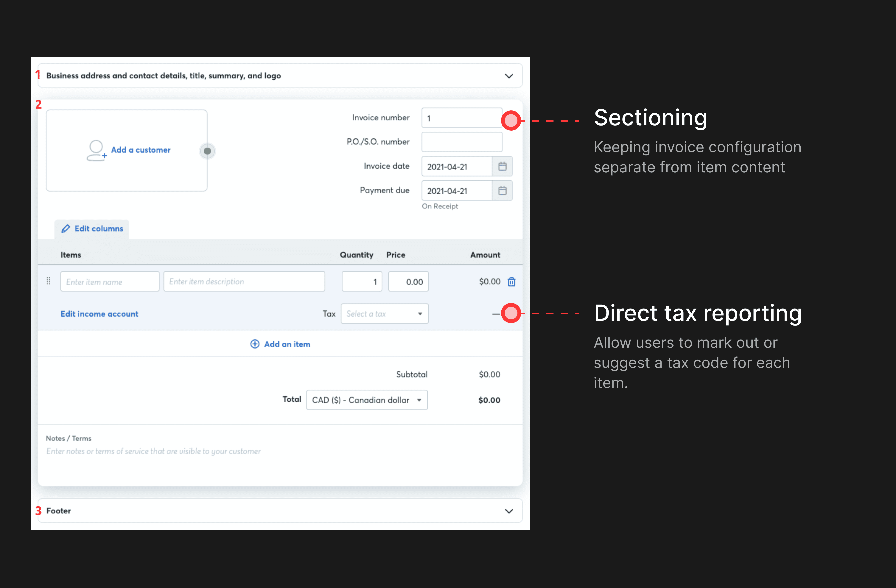The image size is (896, 588).
Task: Click the Add an item button
Action: [287, 344]
